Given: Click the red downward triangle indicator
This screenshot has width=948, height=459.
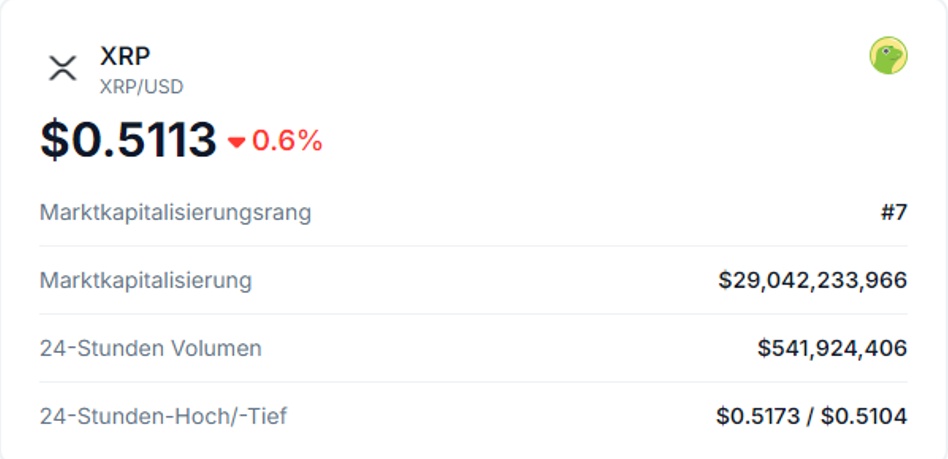Looking at the screenshot, I should (x=236, y=142).
